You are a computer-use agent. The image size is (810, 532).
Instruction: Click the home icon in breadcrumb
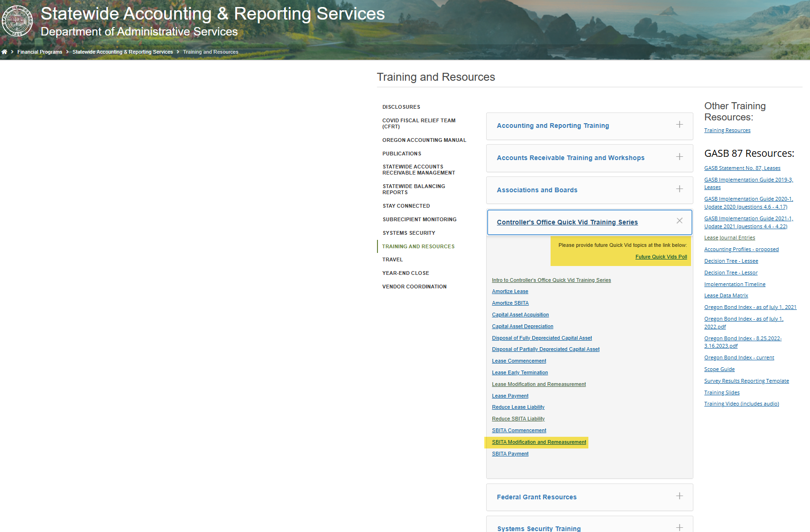[4, 52]
